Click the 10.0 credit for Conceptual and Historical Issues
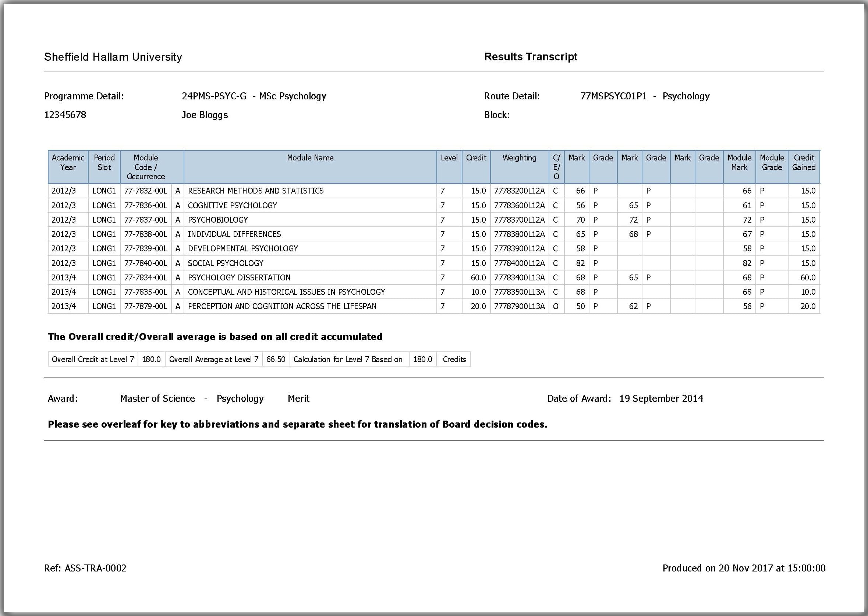Image resolution: width=868 pixels, height=616 pixels. [478, 292]
